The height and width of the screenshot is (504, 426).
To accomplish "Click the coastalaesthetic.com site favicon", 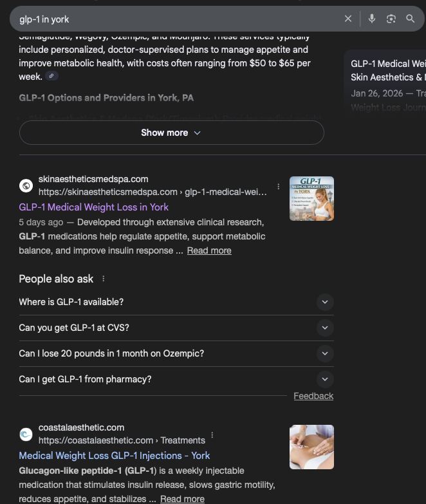I will pyautogui.click(x=26, y=434).
